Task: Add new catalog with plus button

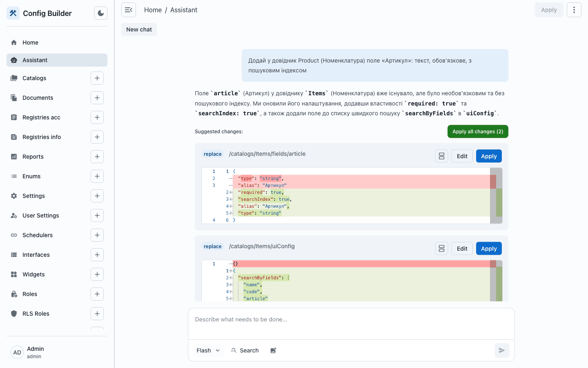Action: tap(97, 78)
